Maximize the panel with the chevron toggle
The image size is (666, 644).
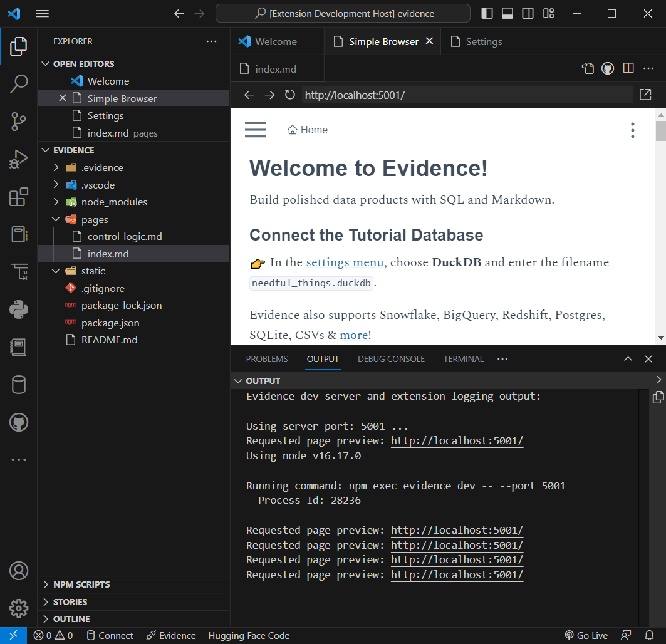[x=628, y=359]
